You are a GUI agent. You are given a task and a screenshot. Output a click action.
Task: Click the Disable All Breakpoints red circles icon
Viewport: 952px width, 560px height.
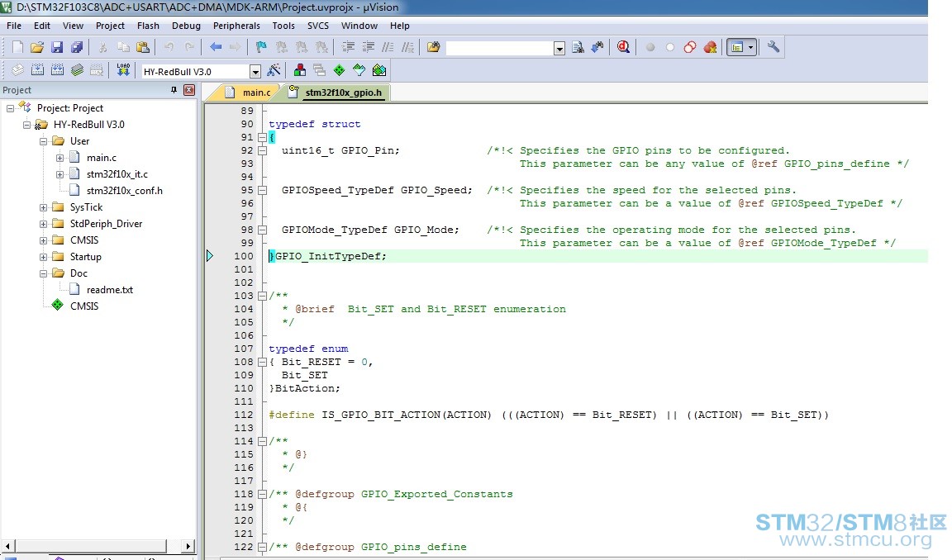(690, 47)
